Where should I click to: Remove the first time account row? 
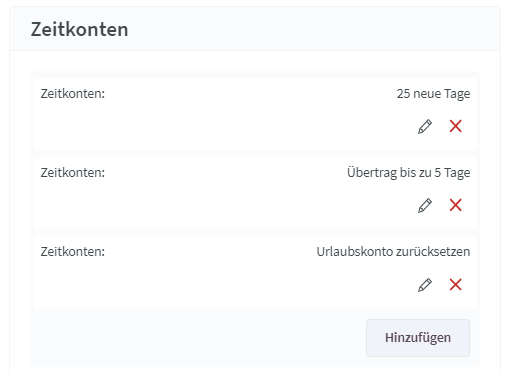[x=455, y=126]
